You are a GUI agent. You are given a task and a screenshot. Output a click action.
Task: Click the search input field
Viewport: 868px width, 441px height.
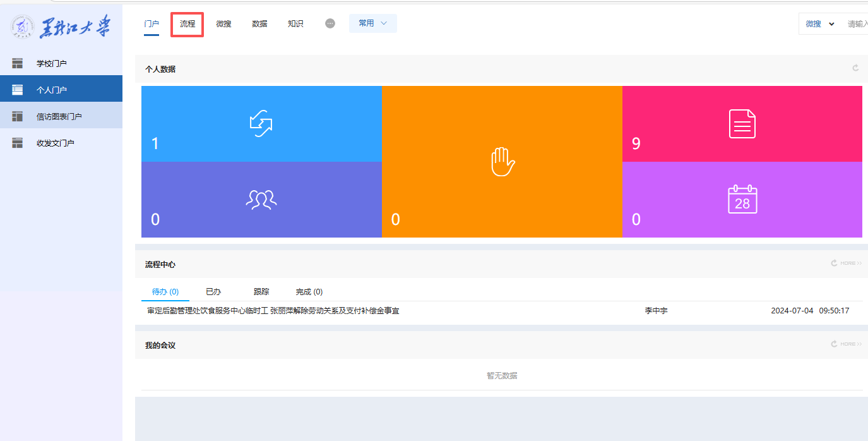pyautogui.click(x=857, y=24)
